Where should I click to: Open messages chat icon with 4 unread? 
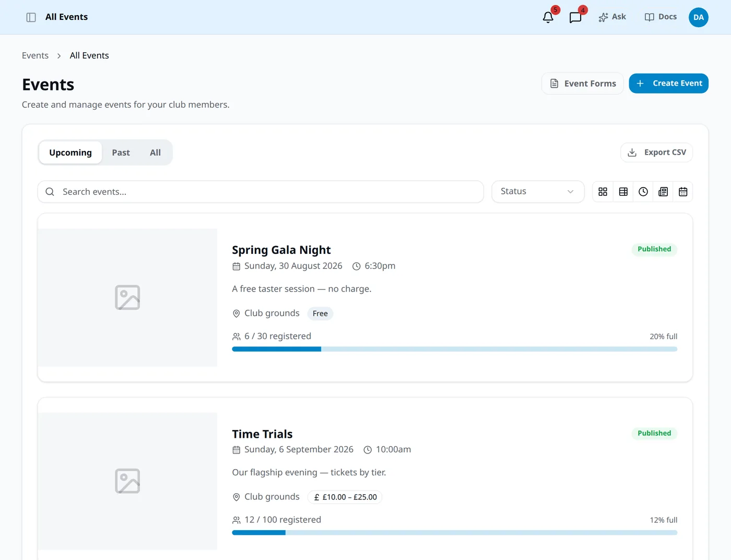coord(575,17)
